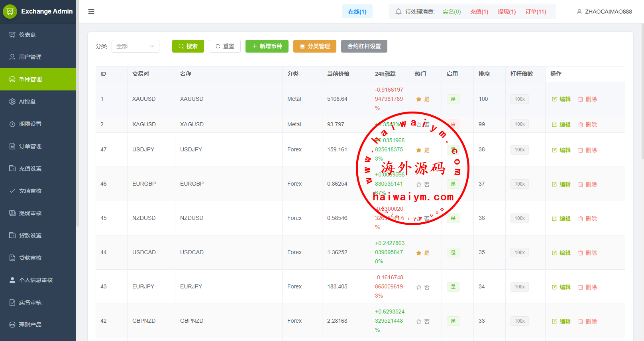This screenshot has height=341, width=644.
Task: Click the 100x leverage tag for EURGBP
Action: [519, 184]
